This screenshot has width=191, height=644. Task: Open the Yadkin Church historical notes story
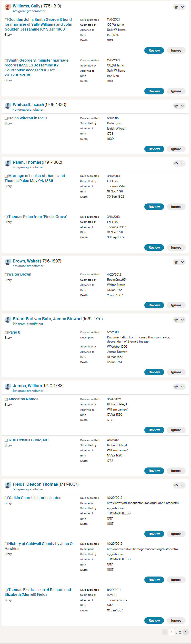point(35,498)
